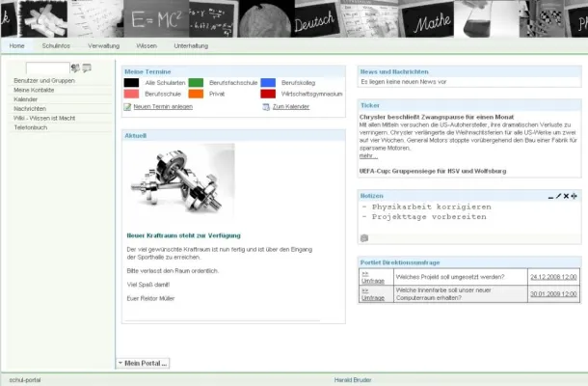This screenshot has width=588, height=386.
Task: Open Meine Kontakte in sidebar
Action: pos(34,90)
